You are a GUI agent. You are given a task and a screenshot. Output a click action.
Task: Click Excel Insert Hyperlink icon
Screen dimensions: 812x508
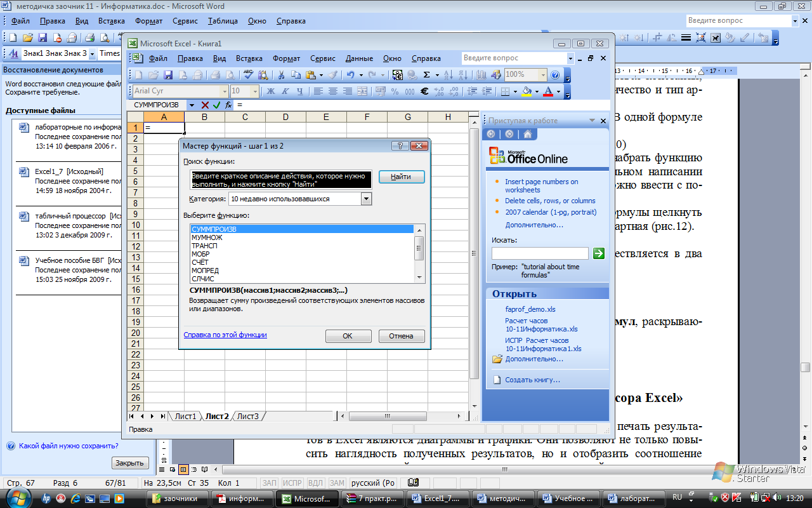(x=412, y=74)
